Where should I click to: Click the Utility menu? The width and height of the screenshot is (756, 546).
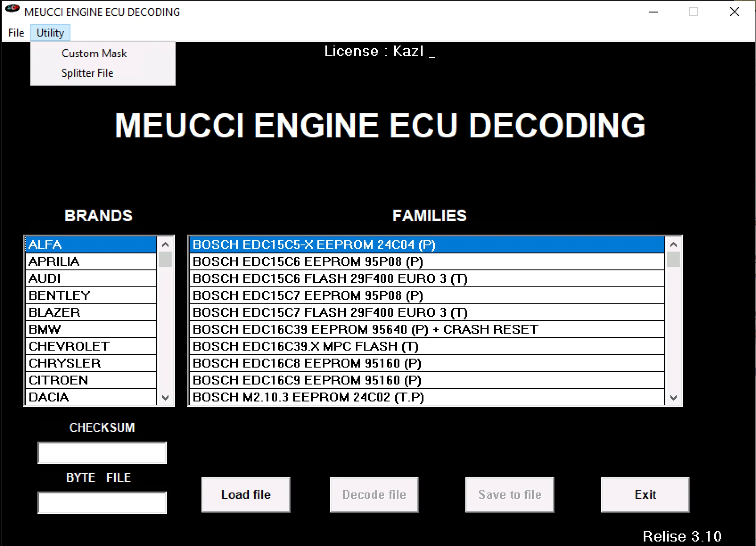click(x=50, y=33)
